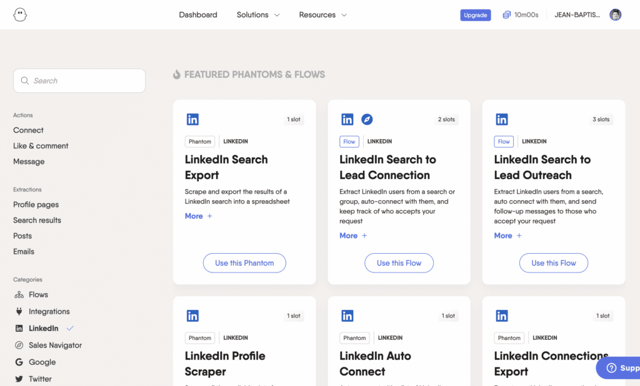Viewport: 640px width, 386px height.
Task: Select the Flows category icon
Action: [x=19, y=295]
